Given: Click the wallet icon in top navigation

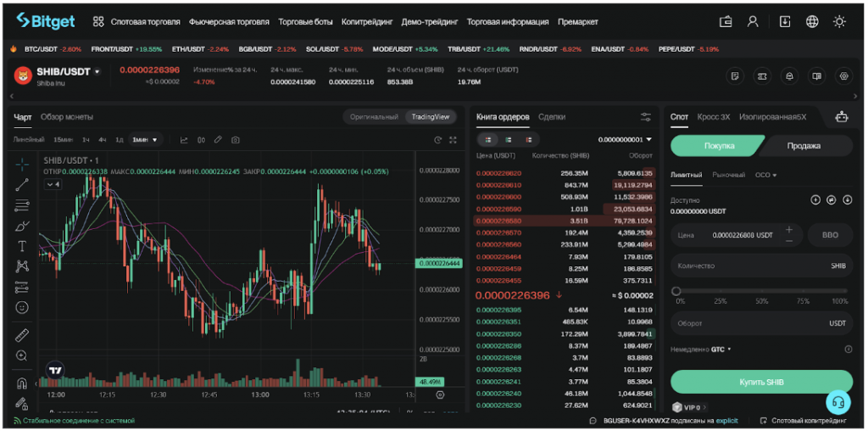Looking at the screenshot, I should click(x=726, y=21).
